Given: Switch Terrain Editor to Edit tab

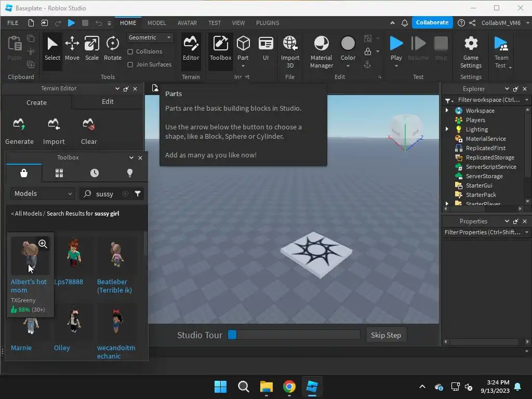Looking at the screenshot, I should (x=108, y=102).
